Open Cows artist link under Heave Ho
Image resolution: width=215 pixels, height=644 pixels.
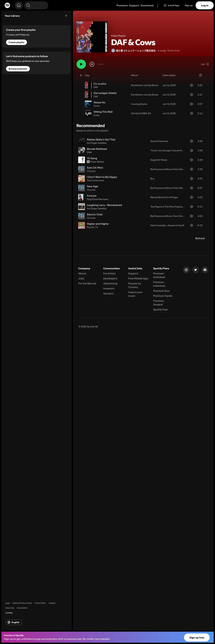[96, 106]
